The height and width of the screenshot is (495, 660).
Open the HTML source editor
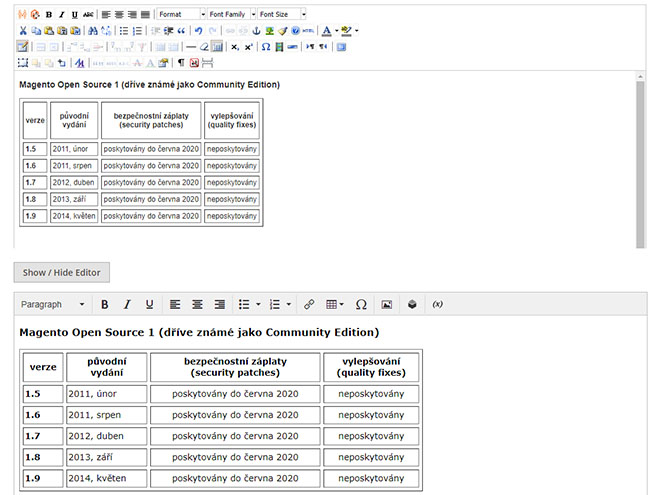coord(309,31)
